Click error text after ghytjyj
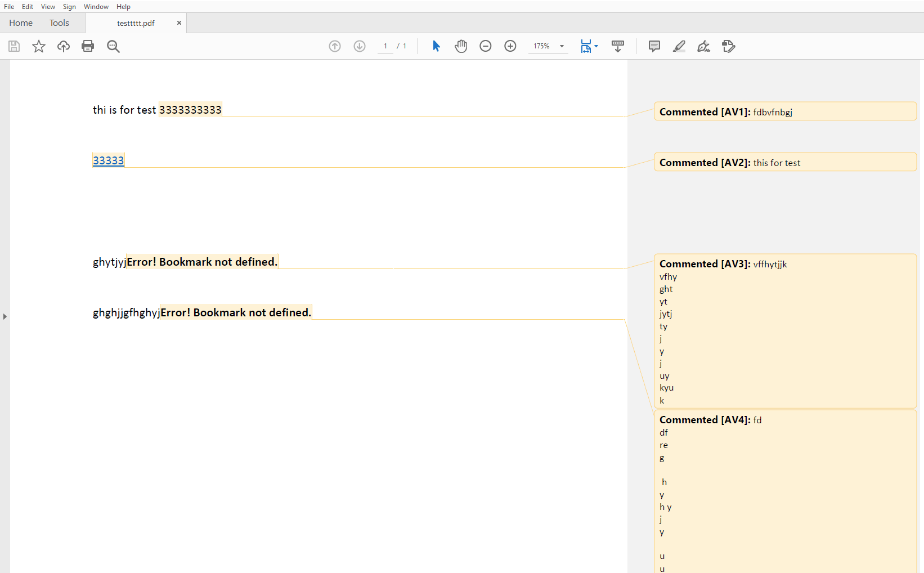Image resolution: width=924 pixels, height=573 pixels. pyautogui.click(x=202, y=262)
